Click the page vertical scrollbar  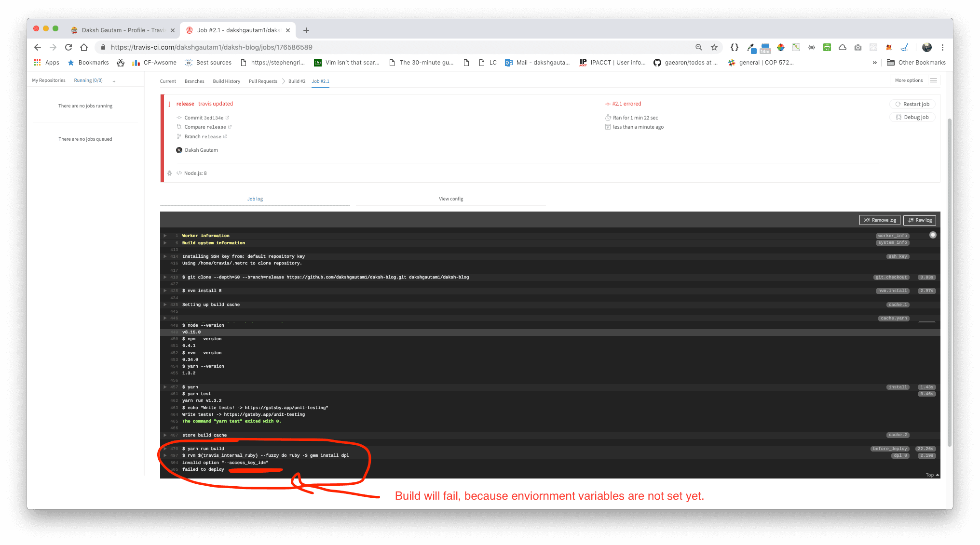(x=949, y=282)
